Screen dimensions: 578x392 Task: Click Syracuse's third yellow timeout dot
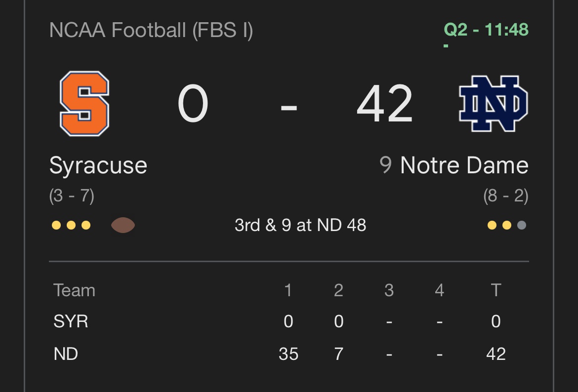pos(86,225)
